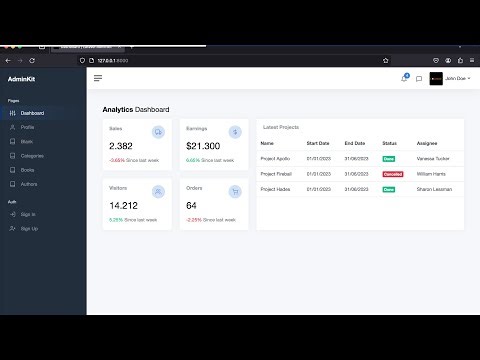Open Categories in the sidebar
480x360 pixels.
(x=43, y=156)
